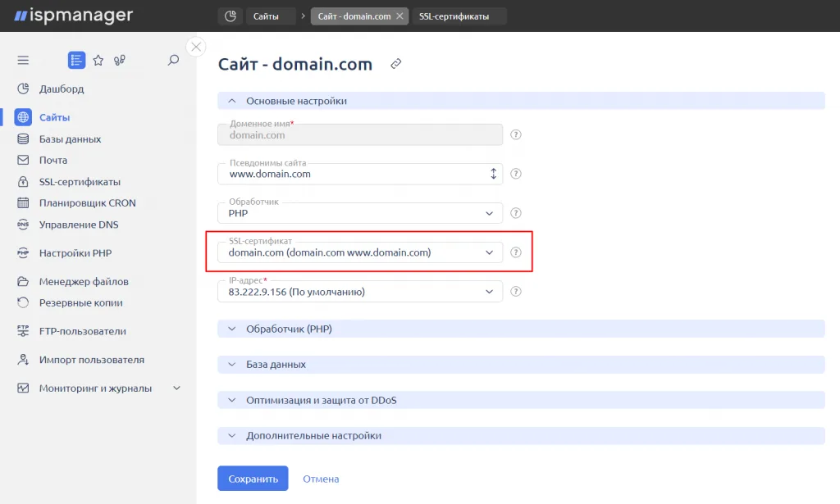
Task: Open Настройки PHP sidebar item
Action: pos(75,253)
